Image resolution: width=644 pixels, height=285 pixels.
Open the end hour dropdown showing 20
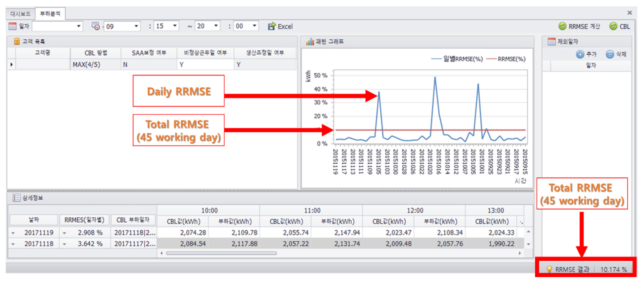(216, 26)
